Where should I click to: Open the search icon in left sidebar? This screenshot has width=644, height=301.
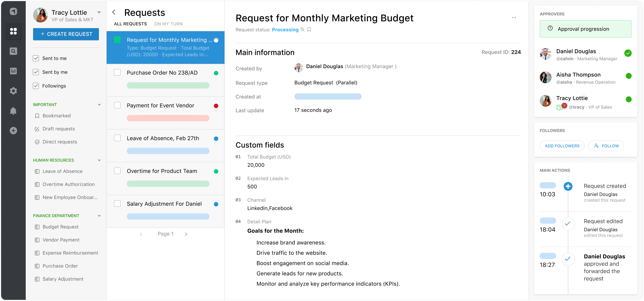click(x=13, y=51)
